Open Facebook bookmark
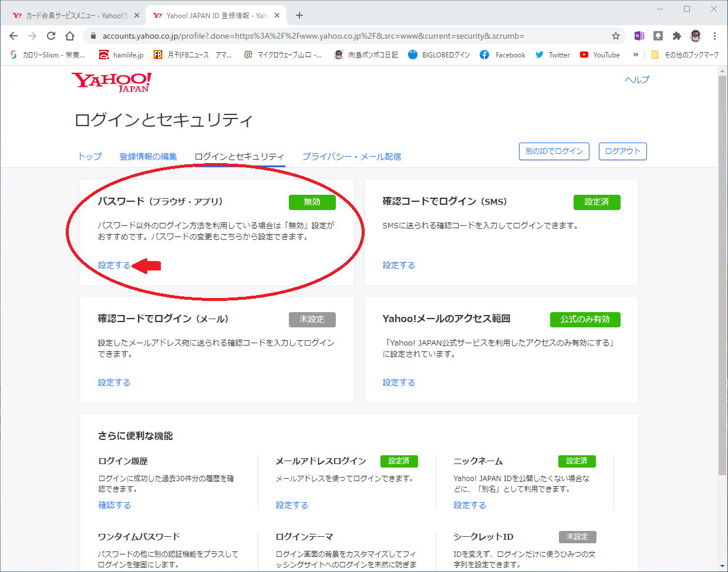Screen dimensions: 728x572 (x=503, y=55)
